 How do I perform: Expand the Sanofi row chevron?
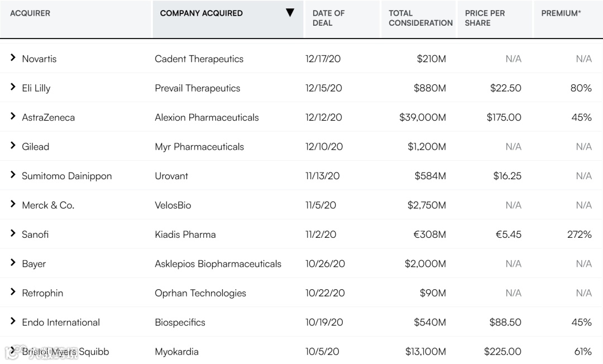pyautogui.click(x=13, y=234)
